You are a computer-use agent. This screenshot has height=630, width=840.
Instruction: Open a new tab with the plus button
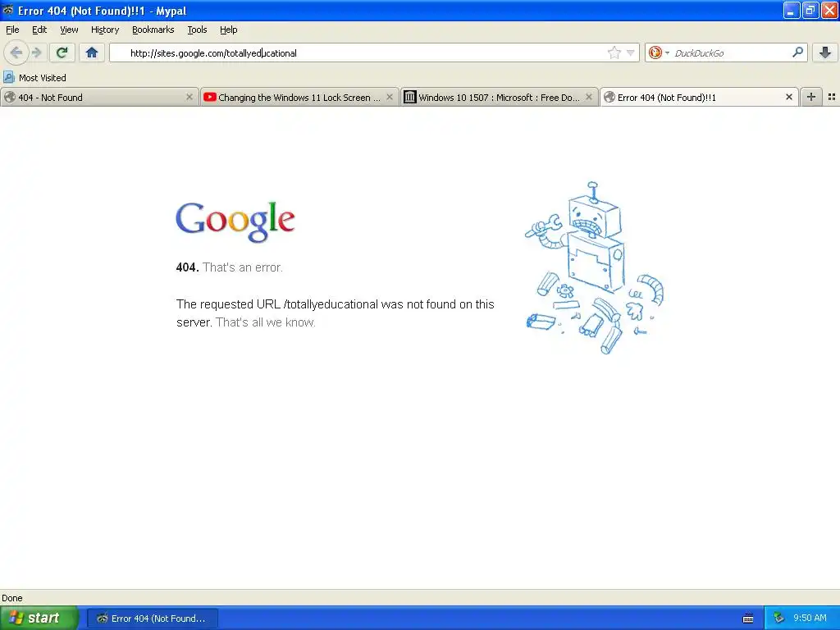coord(811,97)
